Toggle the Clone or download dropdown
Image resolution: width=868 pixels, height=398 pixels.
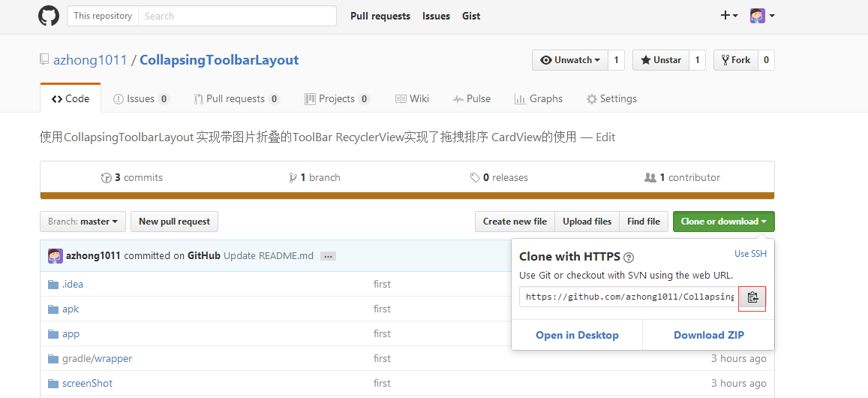724,222
